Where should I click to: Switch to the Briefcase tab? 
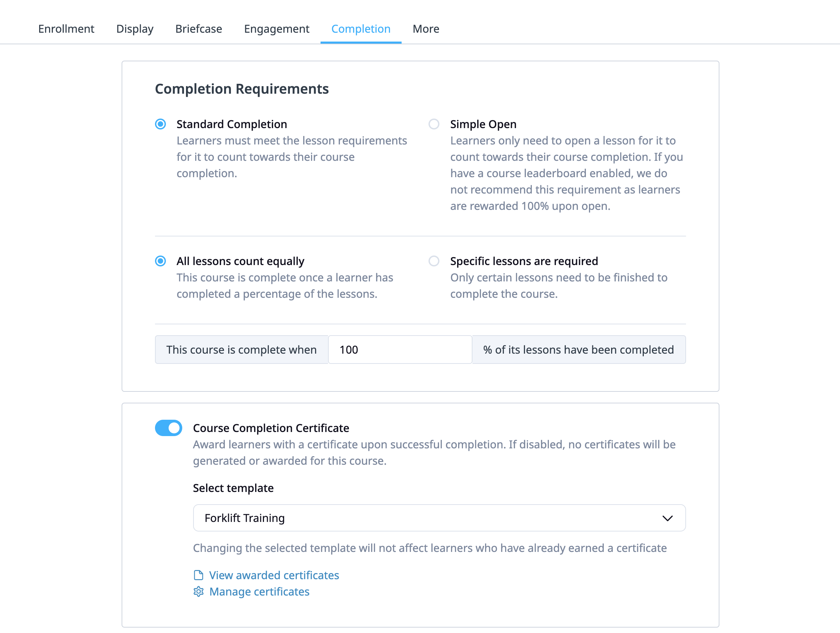pos(199,29)
